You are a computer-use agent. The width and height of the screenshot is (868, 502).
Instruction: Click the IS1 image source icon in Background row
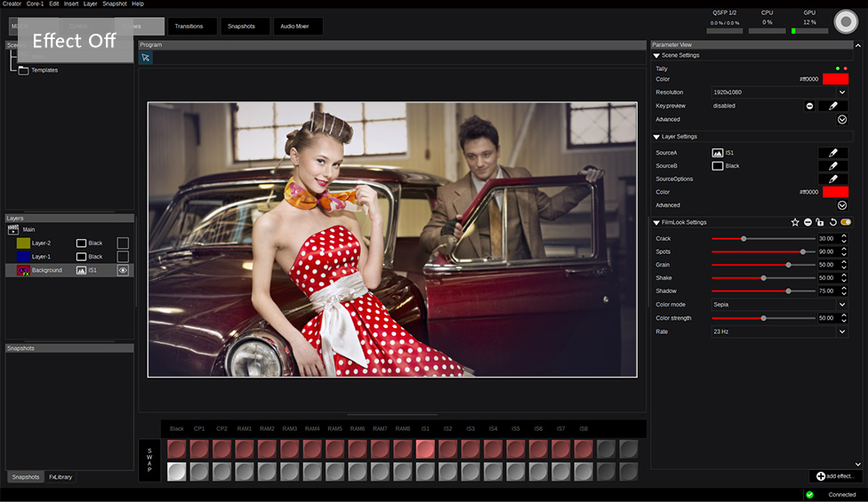click(x=82, y=270)
